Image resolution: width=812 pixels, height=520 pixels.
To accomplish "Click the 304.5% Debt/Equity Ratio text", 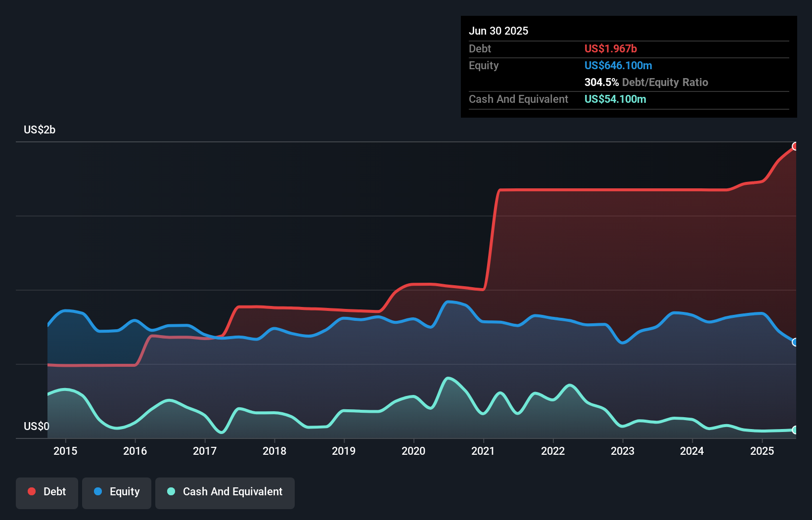I will point(646,82).
